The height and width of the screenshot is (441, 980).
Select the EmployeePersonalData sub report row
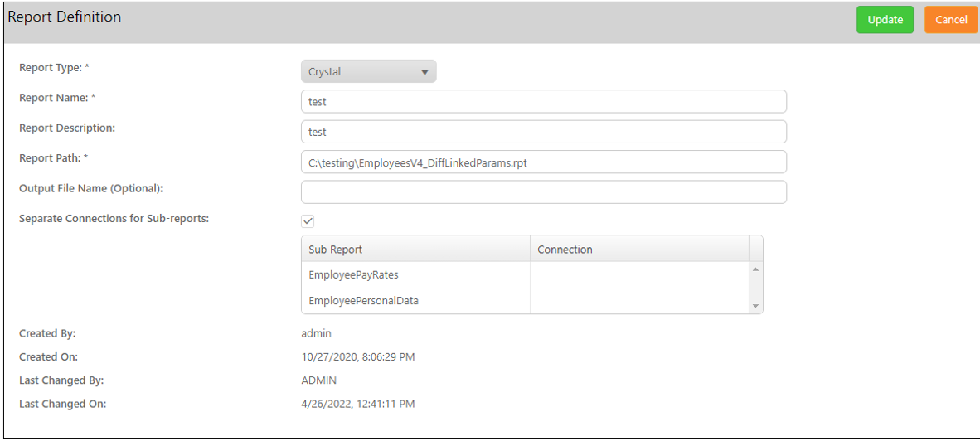(525, 300)
